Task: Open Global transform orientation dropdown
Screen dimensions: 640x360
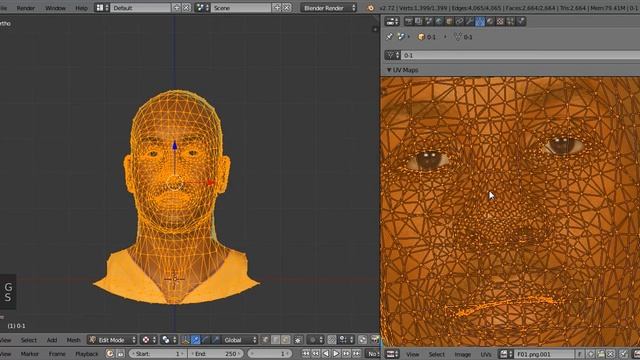Action: (x=240, y=340)
